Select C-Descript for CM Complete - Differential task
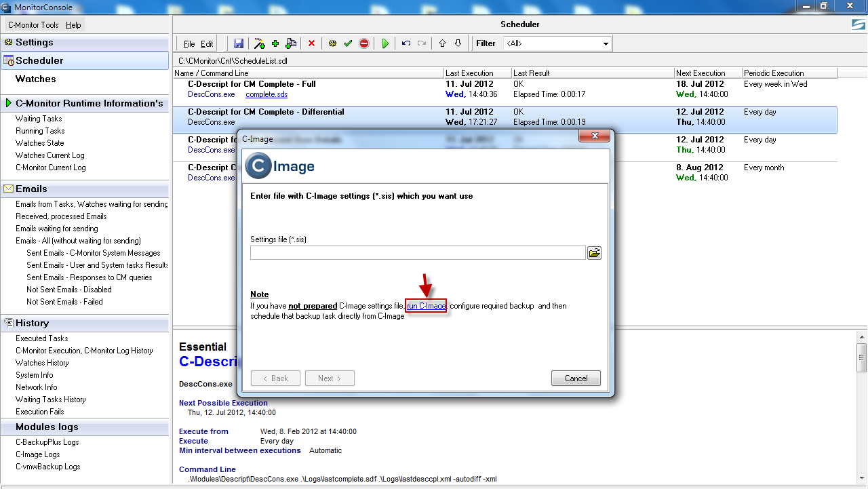 [x=505, y=119]
